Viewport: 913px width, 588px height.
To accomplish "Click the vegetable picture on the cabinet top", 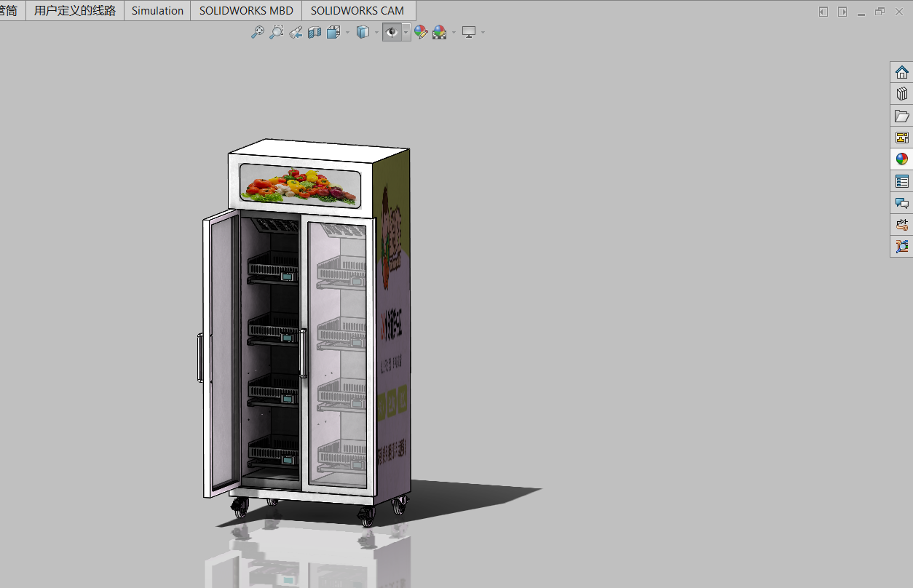I will click(x=300, y=185).
